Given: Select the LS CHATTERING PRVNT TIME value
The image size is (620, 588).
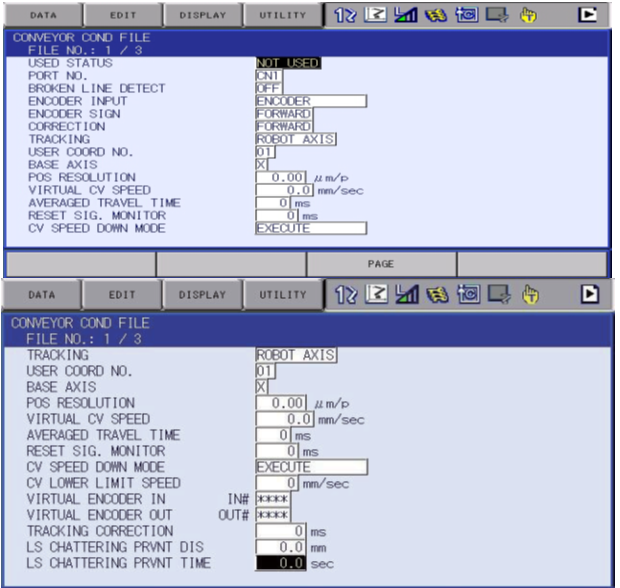Looking at the screenshot, I should [x=281, y=563].
